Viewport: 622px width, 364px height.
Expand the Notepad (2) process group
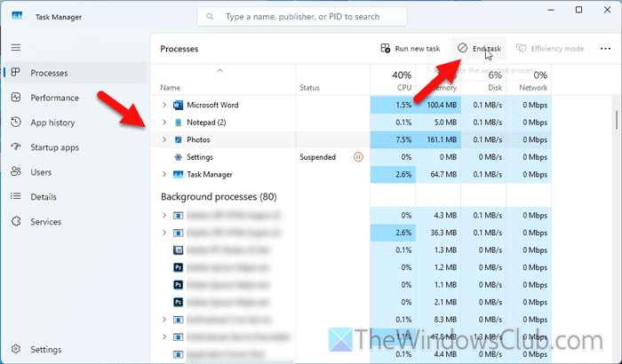[x=164, y=123]
